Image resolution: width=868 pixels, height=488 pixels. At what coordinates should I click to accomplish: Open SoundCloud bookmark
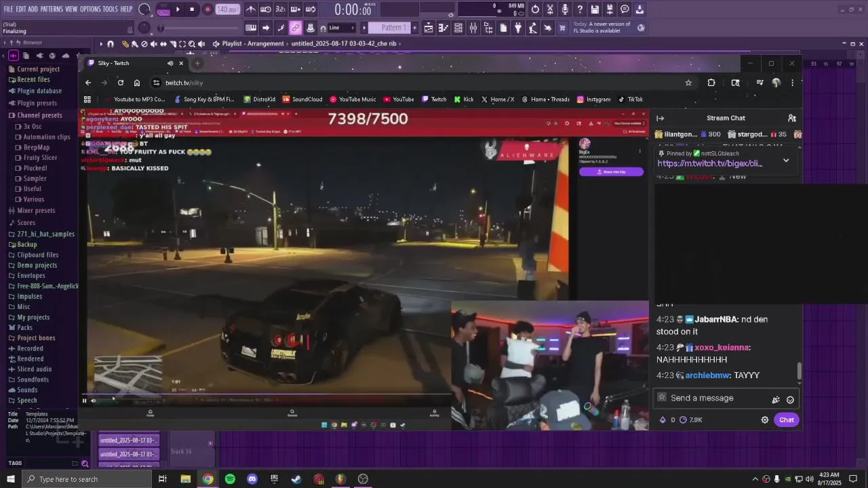pos(302,100)
